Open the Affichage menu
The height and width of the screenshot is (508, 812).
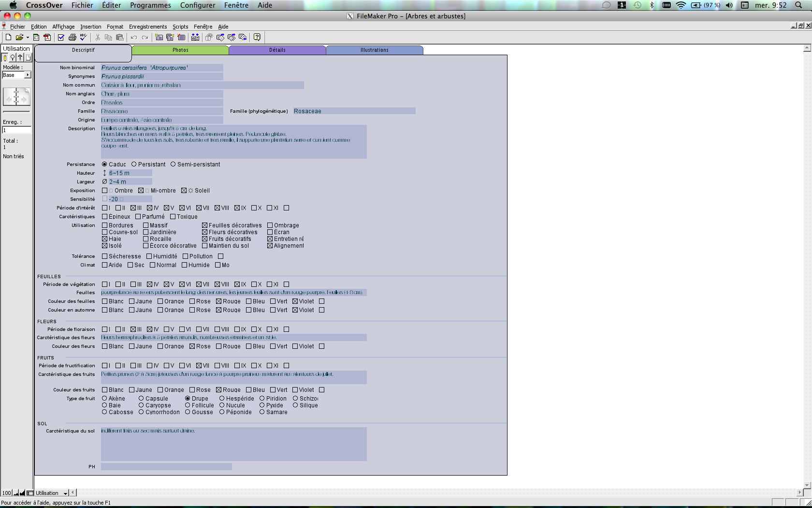point(63,27)
